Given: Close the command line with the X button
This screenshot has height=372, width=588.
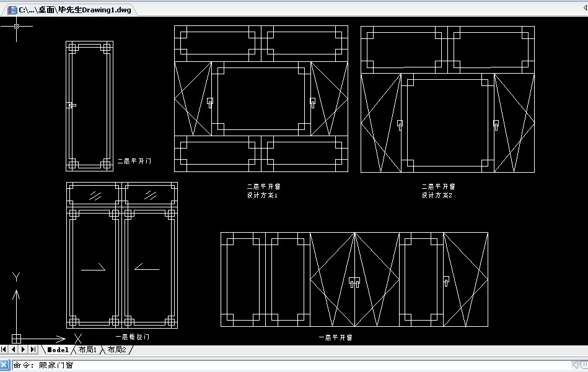Looking at the screenshot, I should tap(4, 365).
